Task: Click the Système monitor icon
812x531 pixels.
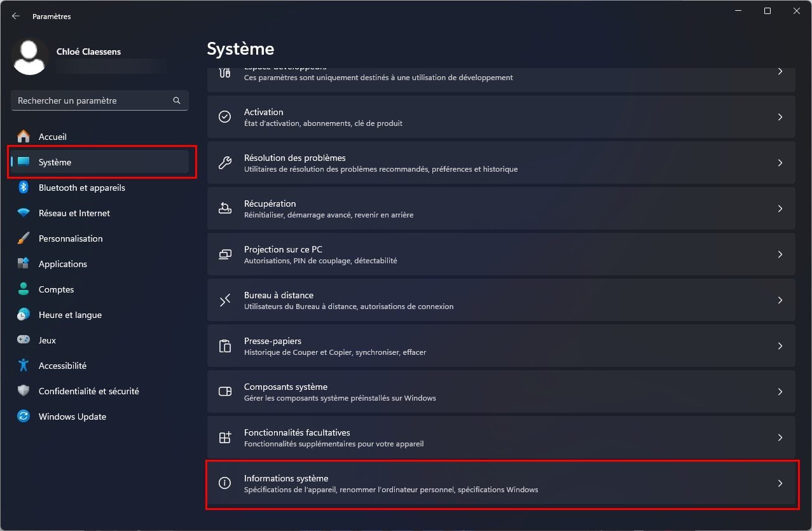Action: coord(24,162)
